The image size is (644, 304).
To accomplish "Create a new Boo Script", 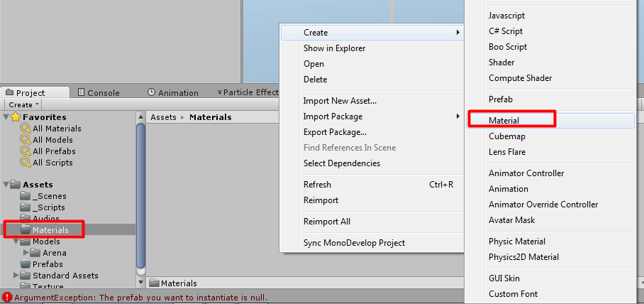I will coord(508,47).
